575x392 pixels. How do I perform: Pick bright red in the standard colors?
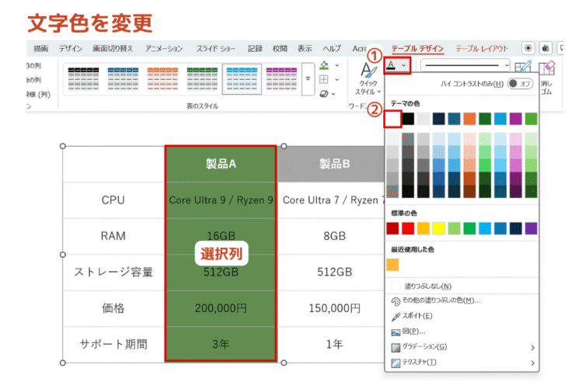tap(408, 228)
